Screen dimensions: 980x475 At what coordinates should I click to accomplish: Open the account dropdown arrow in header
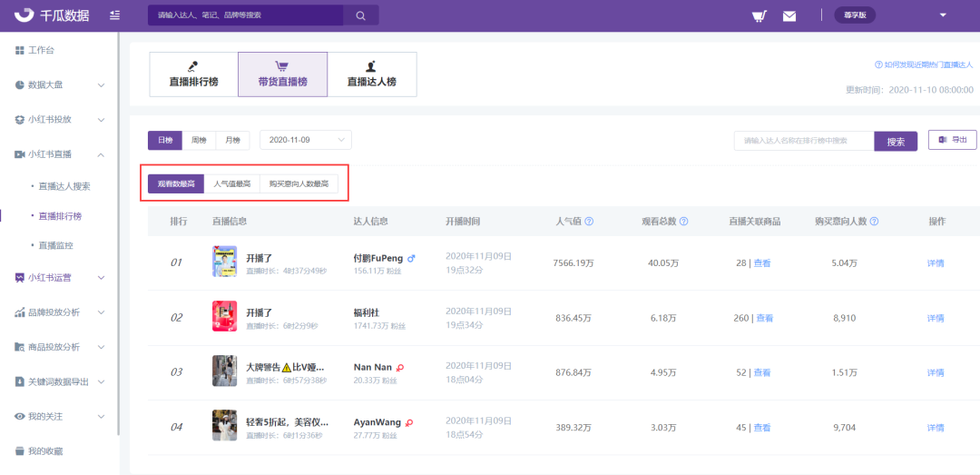[943, 15]
